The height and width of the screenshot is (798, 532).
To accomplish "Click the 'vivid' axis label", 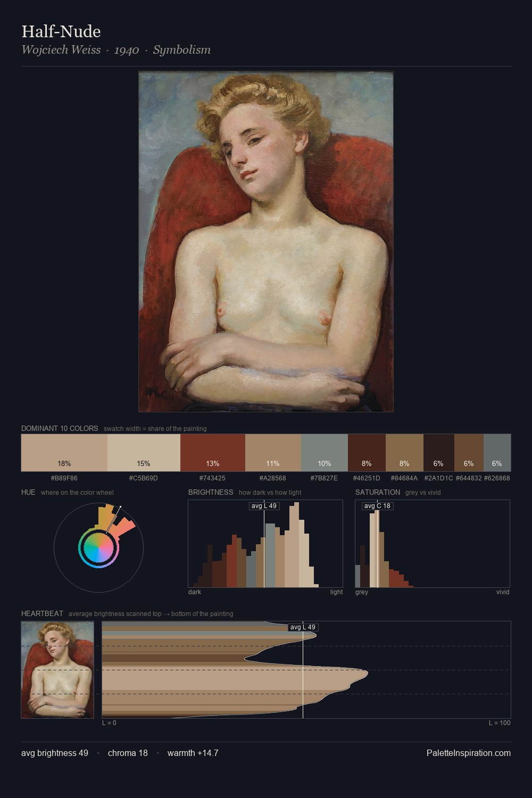I will point(503,592).
